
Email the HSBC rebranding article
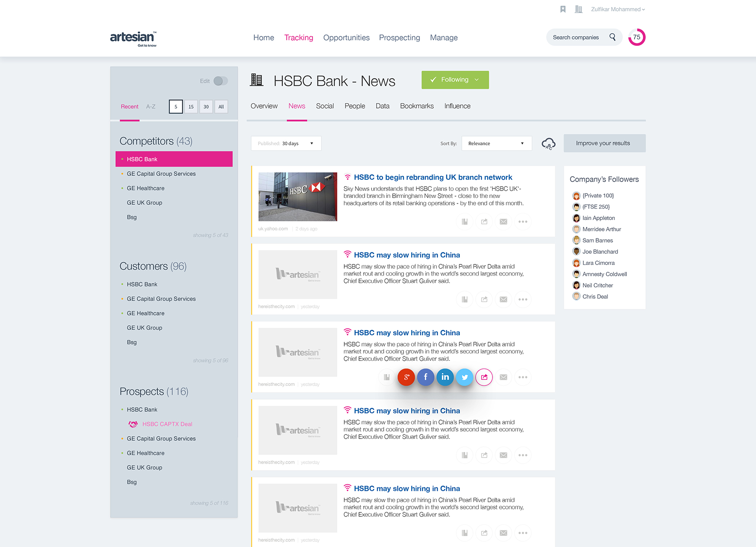503,222
